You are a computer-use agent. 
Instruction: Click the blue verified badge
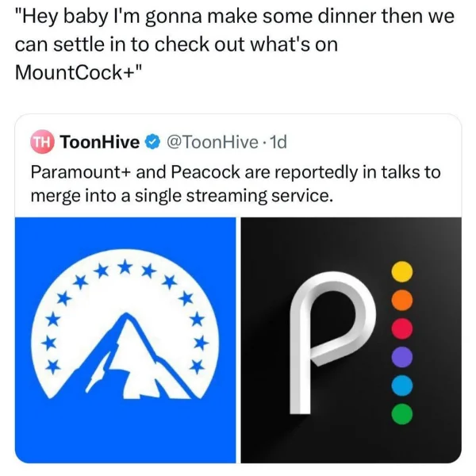point(153,143)
